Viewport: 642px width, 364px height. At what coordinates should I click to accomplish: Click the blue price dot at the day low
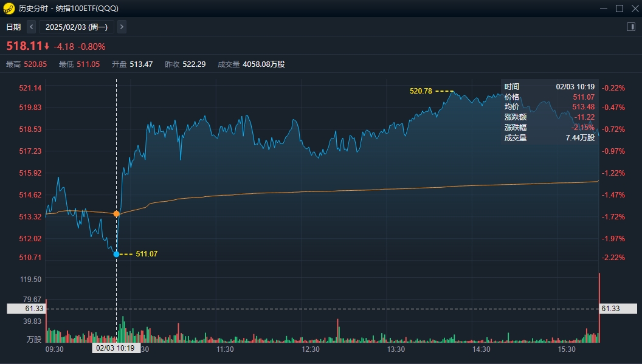point(117,254)
